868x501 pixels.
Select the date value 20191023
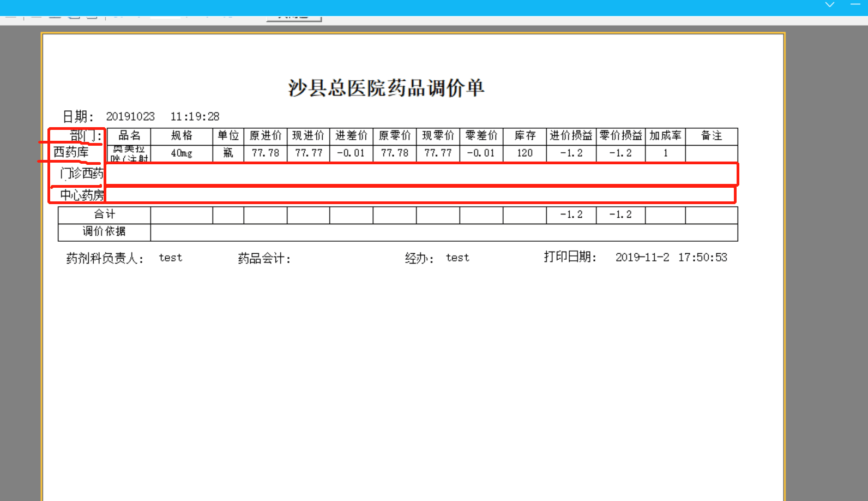(x=130, y=117)
